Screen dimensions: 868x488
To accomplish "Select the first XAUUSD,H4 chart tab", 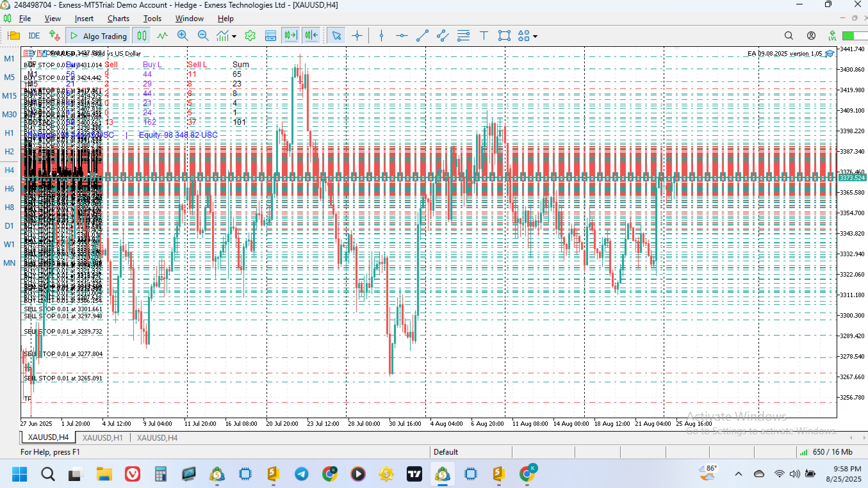I will pos(48,437).
